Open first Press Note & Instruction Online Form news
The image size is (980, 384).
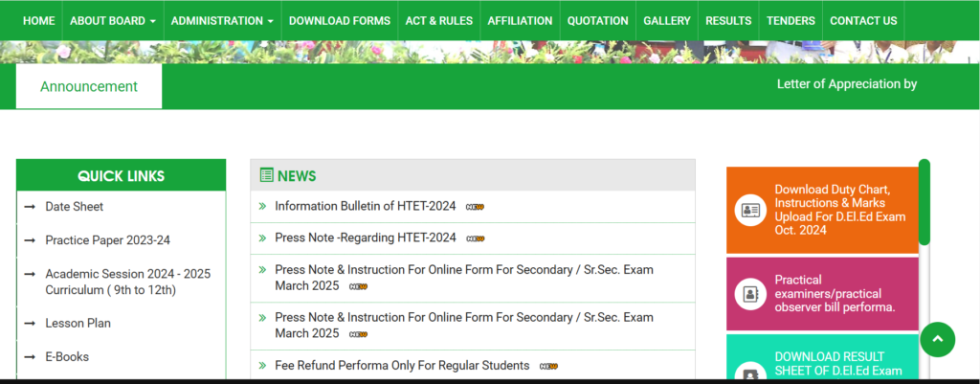coord(464,278)
